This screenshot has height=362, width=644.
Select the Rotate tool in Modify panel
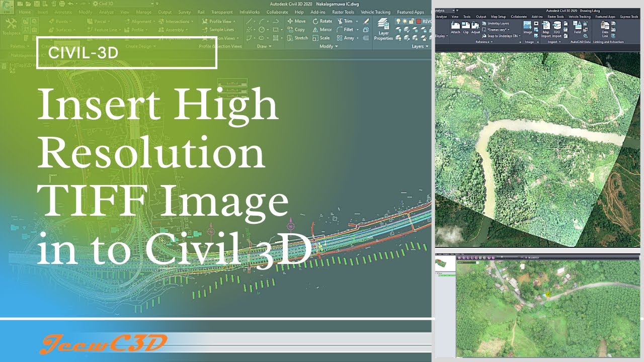(x=323, y=21)
